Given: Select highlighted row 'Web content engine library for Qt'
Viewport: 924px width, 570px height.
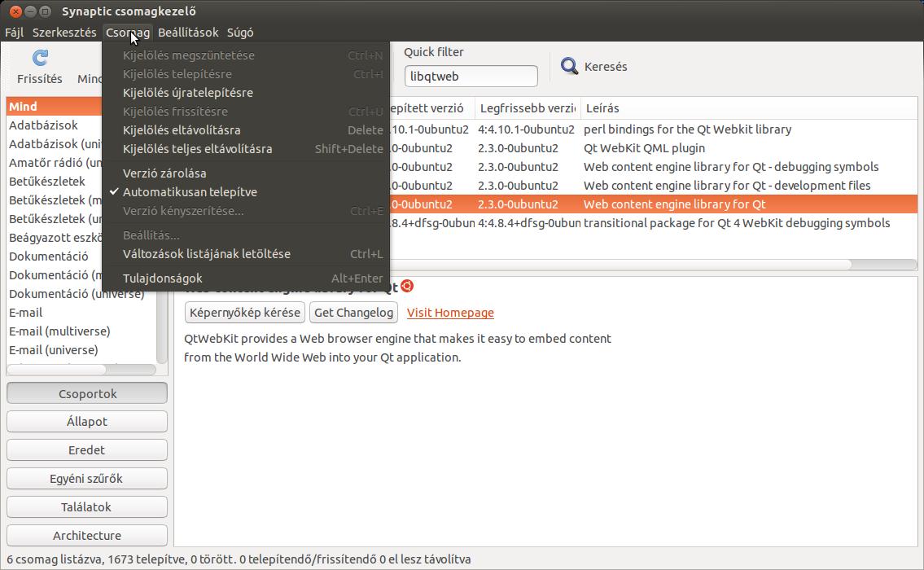Looking at the screenshot, I should click(654, 204).
